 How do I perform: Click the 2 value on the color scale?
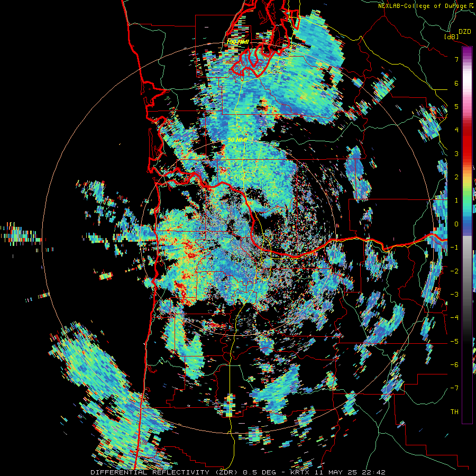tap(456, 177)
